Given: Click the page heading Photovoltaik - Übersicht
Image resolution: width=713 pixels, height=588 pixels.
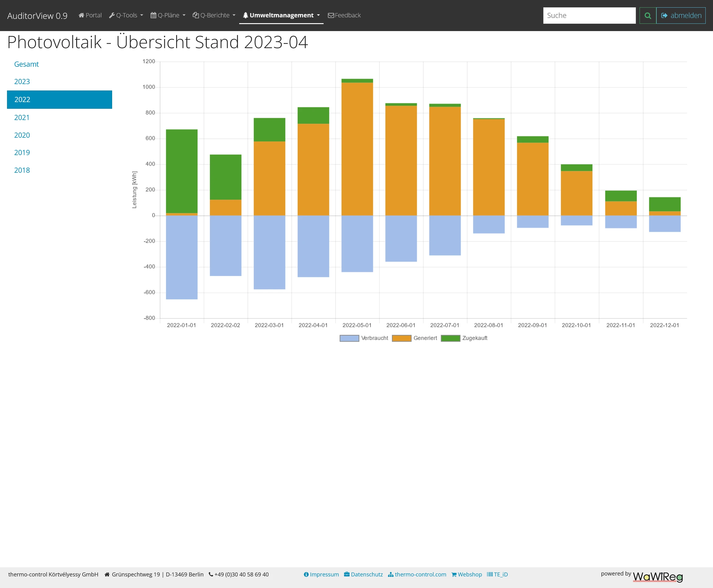Looking at the screenshot, I should tap(158, 42).
